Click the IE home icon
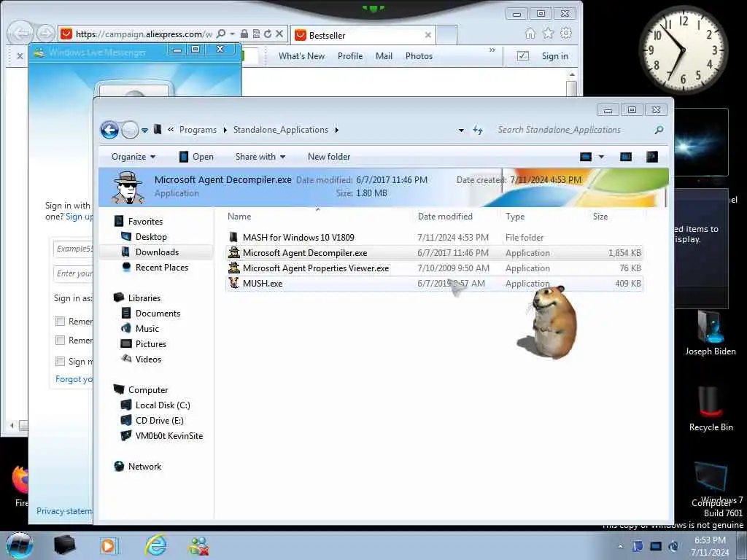This screenshot has width=747, height=560. click(530, 34)
